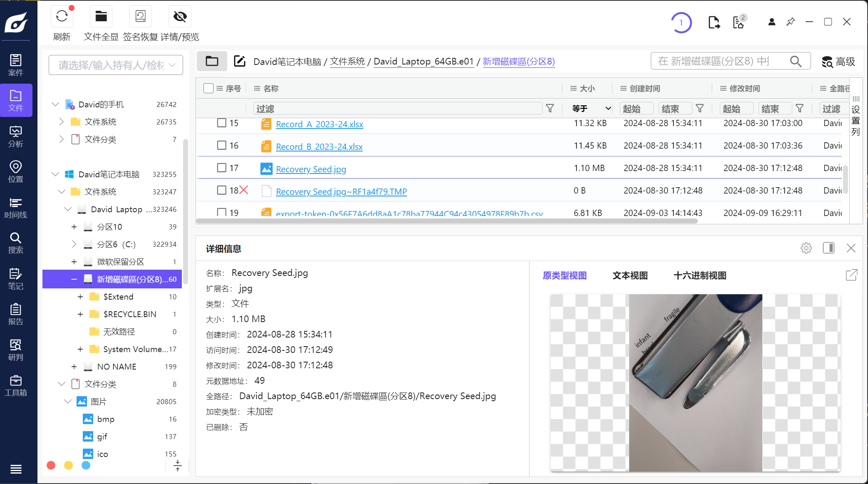Switch to the 十六进制视图 tab
Screen dimensions: 868x484
click(699, 276)
